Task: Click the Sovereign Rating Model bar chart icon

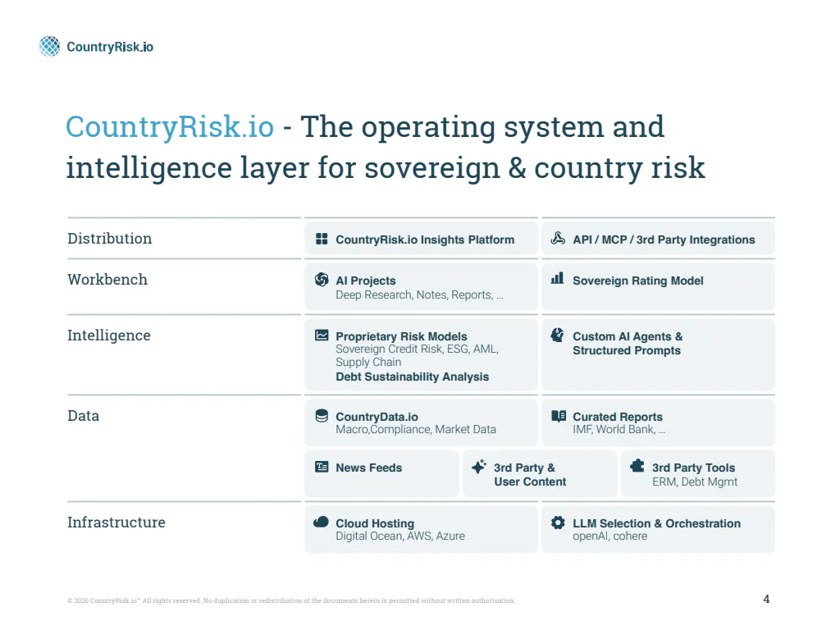Action: coord(558,278)
